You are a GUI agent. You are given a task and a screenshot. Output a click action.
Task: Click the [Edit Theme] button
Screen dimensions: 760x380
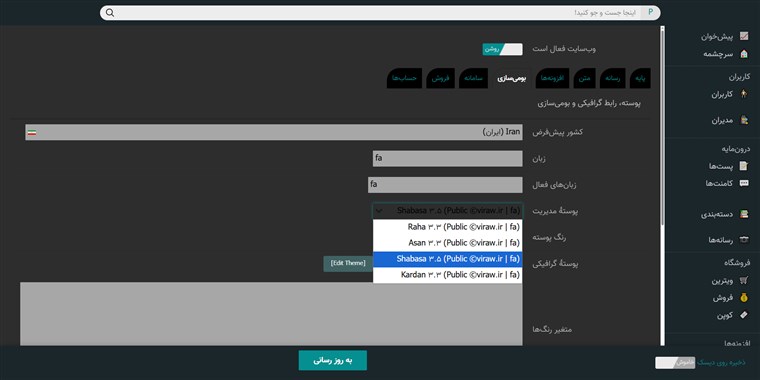tap(348, 263)
